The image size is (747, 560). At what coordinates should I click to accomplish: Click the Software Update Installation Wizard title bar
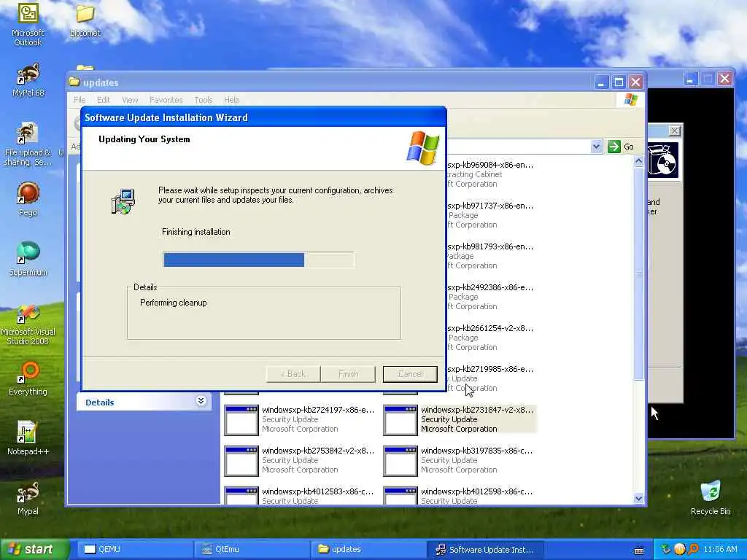click(264, 117)
